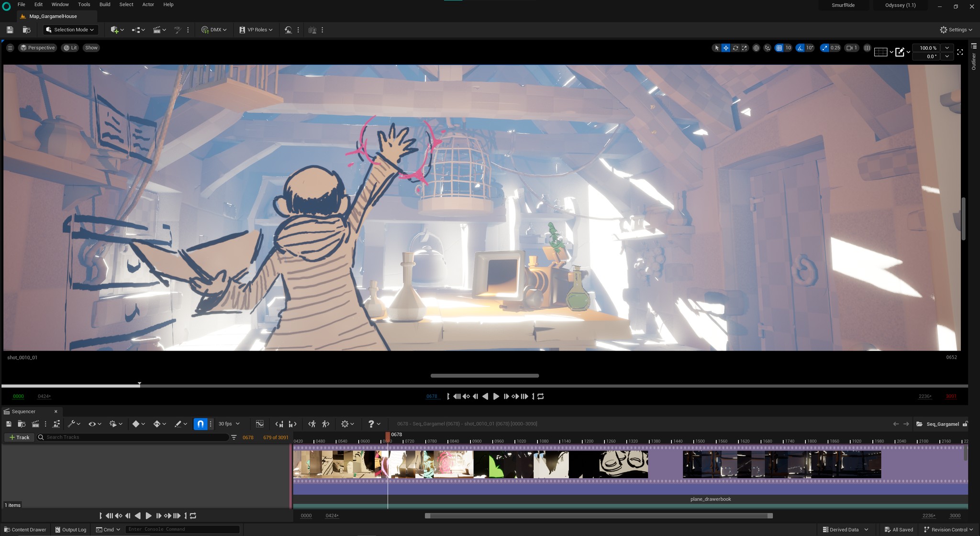Click the viewport hamburger options menu

pos(10,48)
